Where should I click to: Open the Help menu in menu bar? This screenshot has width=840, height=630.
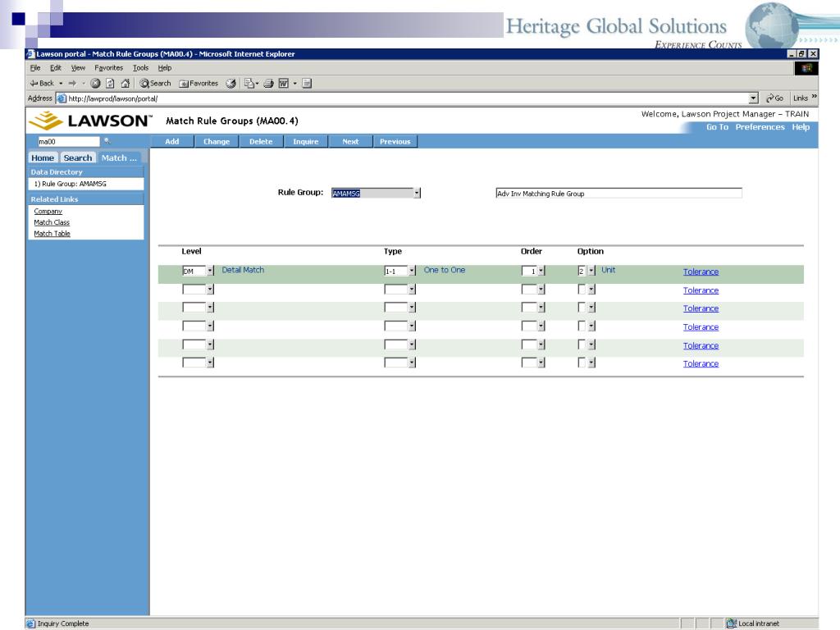[x=164, y=68]
